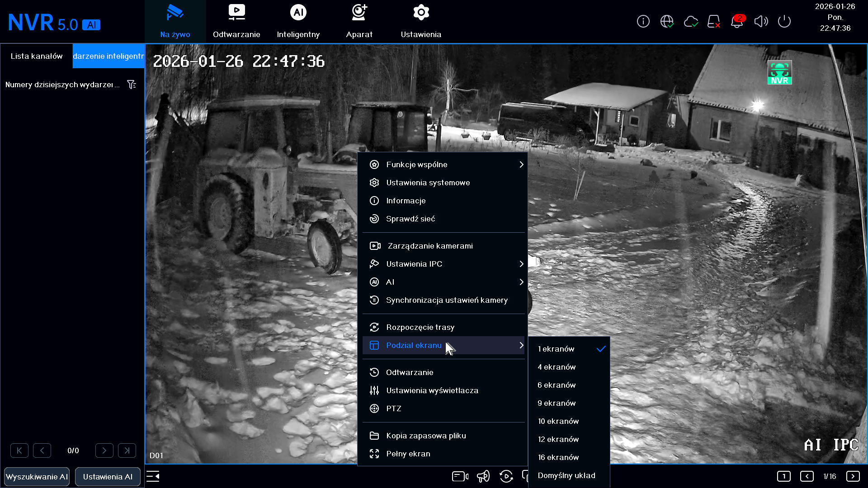Open Zarządzanie kamerami entry

(x=443, y=246)
